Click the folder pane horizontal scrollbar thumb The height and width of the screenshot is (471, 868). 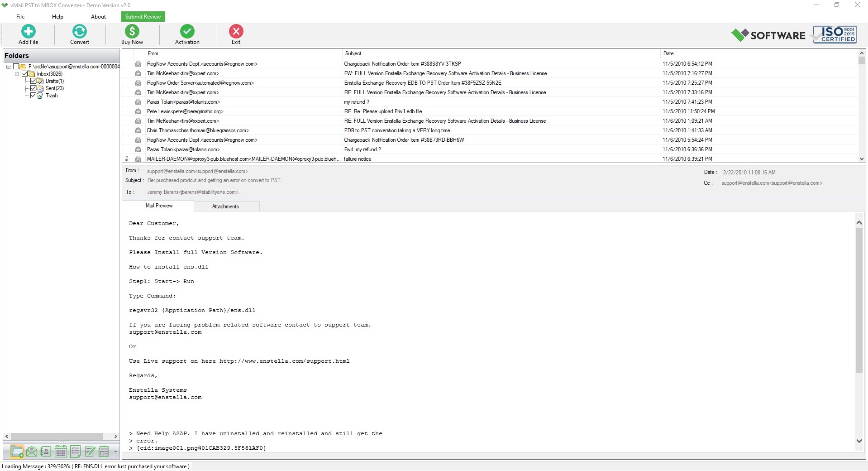point(57,437)
